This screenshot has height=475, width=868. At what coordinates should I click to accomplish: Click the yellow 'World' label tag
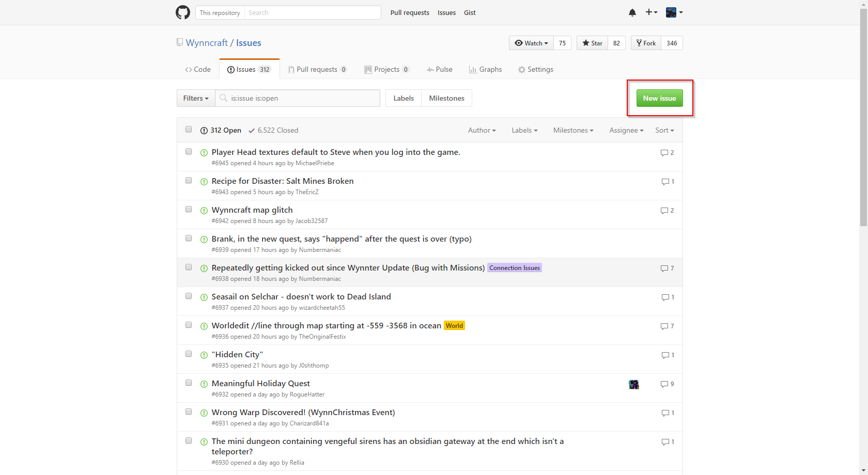[455, 326]
